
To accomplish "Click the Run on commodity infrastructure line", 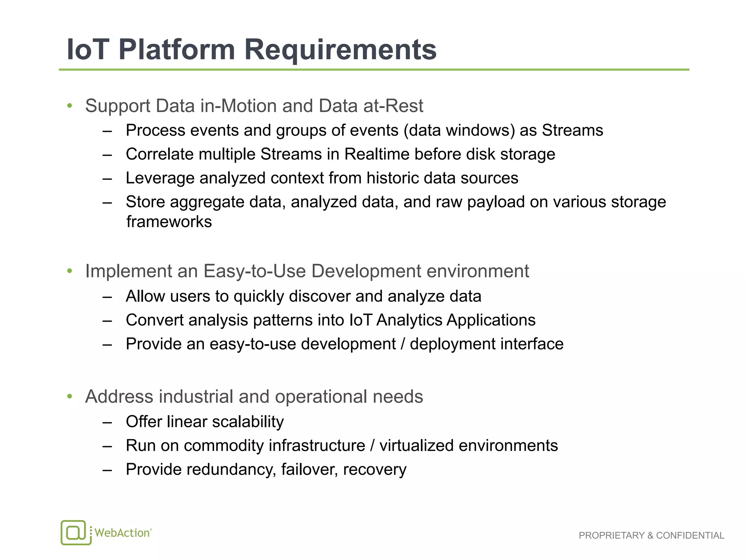I will (x=341, y=446).
